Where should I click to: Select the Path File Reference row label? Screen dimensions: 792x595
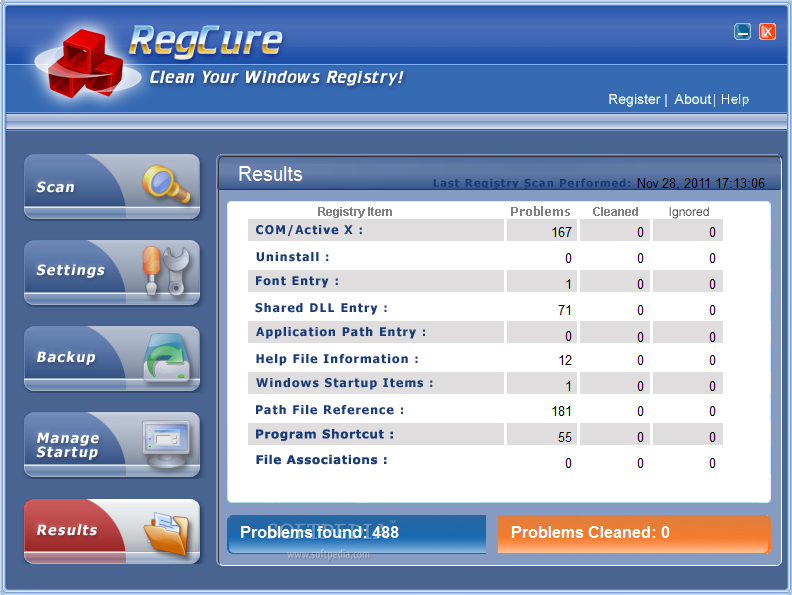click(x=329, y=410)
